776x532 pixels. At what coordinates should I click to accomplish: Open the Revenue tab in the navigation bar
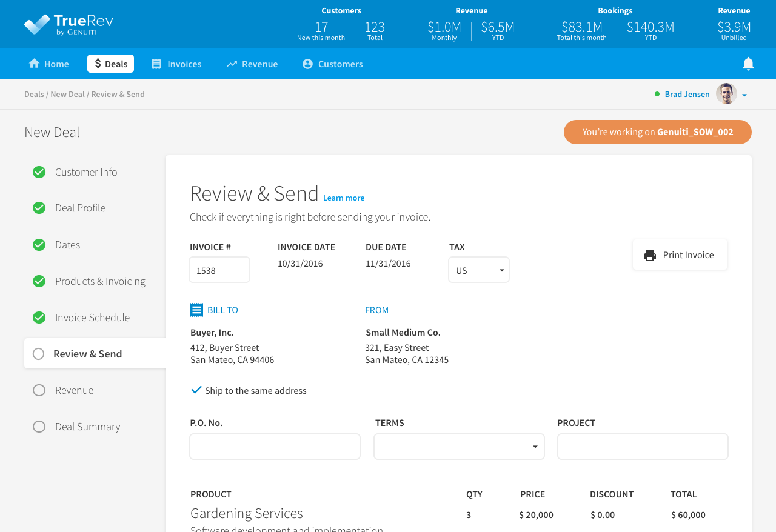[x=252, y=64]
